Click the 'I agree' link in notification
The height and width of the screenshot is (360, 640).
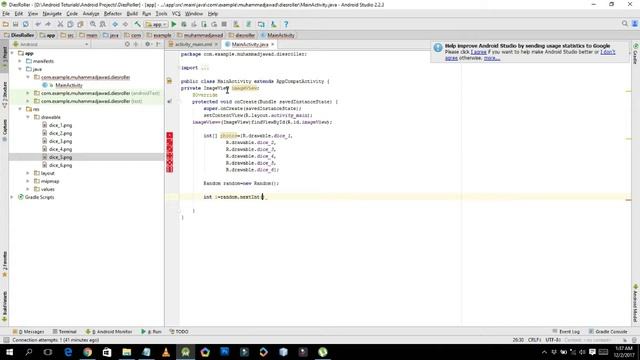click(x=478, y=52)
